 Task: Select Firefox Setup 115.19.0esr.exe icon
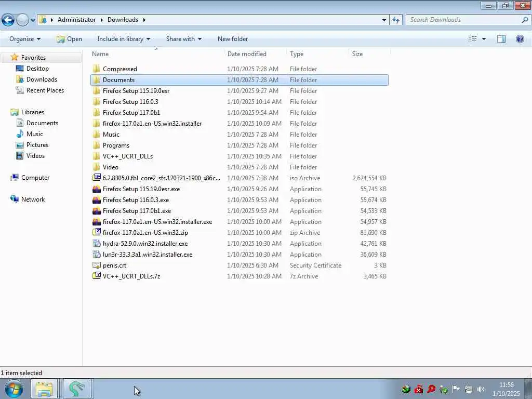tap(96, 189)
